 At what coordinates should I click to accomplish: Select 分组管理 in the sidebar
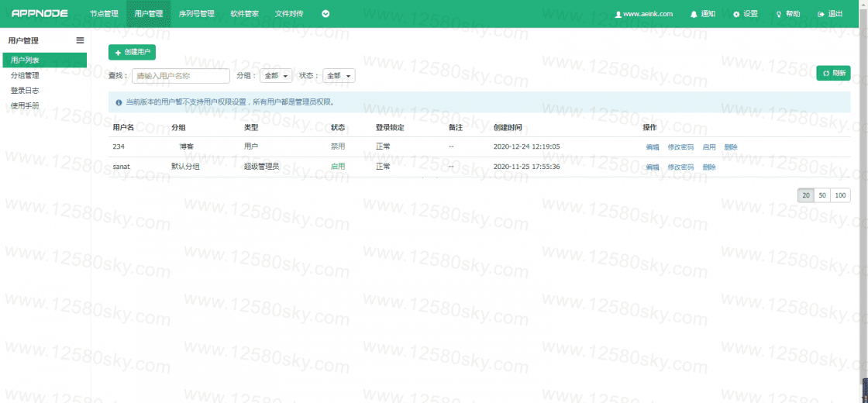click(25, 75)
